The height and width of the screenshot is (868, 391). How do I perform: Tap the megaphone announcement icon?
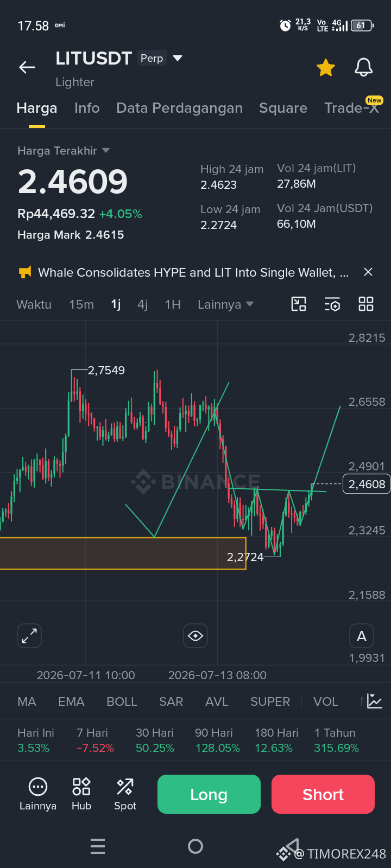click(x=25, y=272)
